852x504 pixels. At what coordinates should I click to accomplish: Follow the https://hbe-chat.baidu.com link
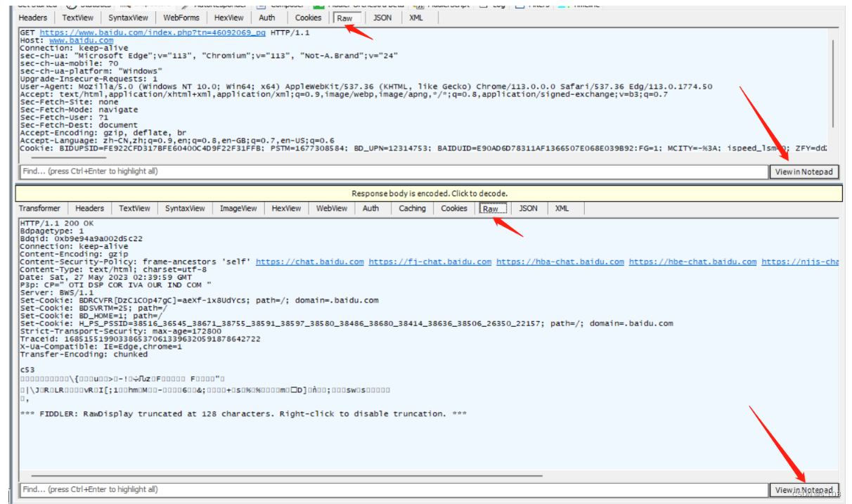click(693, 261)
